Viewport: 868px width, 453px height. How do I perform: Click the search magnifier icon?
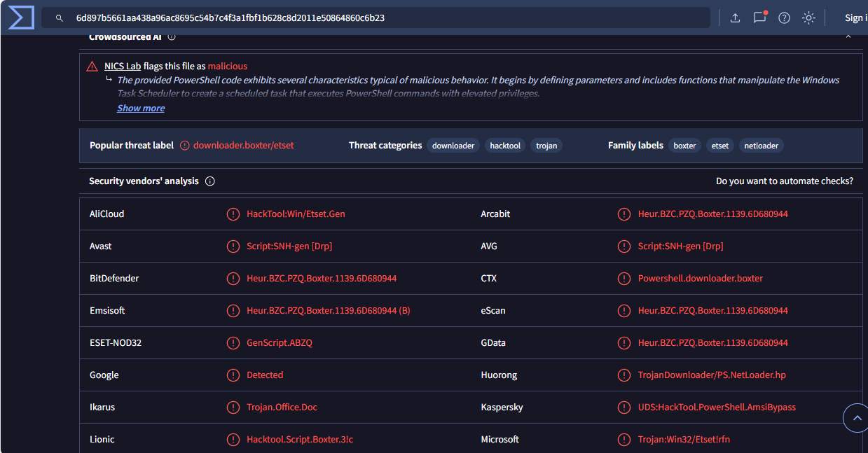pos(60,18)
